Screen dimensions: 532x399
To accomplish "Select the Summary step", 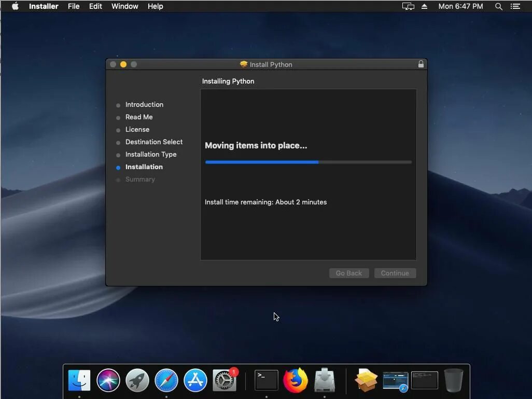I will 140,180.
